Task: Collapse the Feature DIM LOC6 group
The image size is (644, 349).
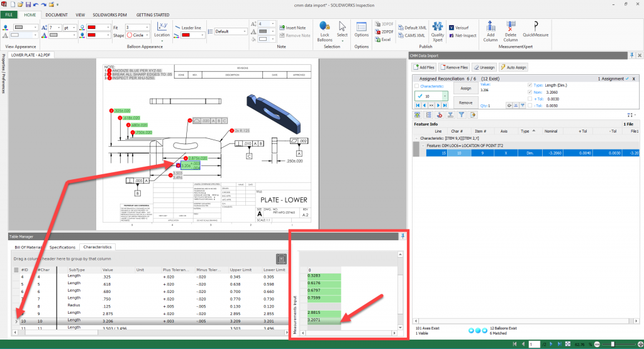Action: [x=423, y=145]
